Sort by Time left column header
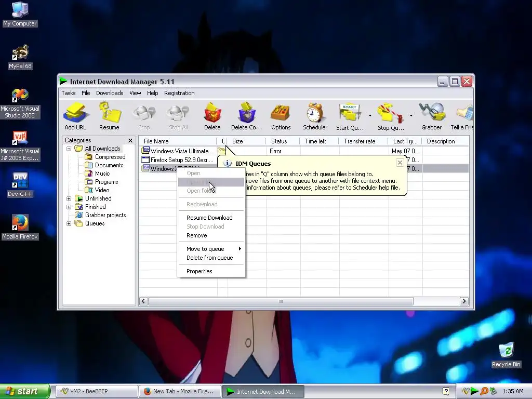This screenshot has width=532, height=399. [320, 141]
